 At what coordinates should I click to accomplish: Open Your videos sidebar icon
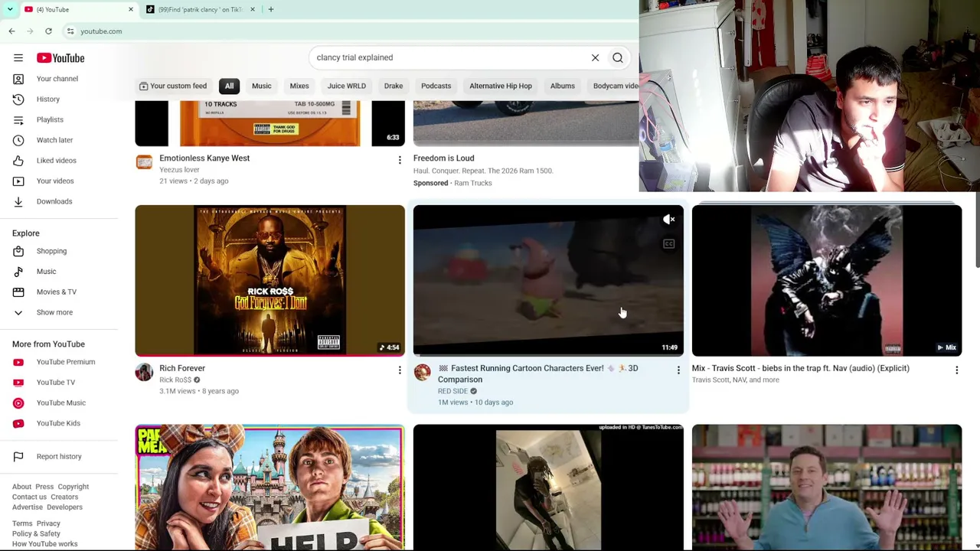pos(18,181)
